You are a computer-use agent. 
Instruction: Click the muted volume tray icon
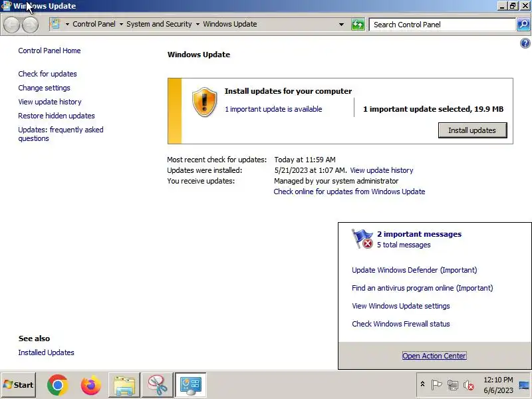click(x=469, y=385)
